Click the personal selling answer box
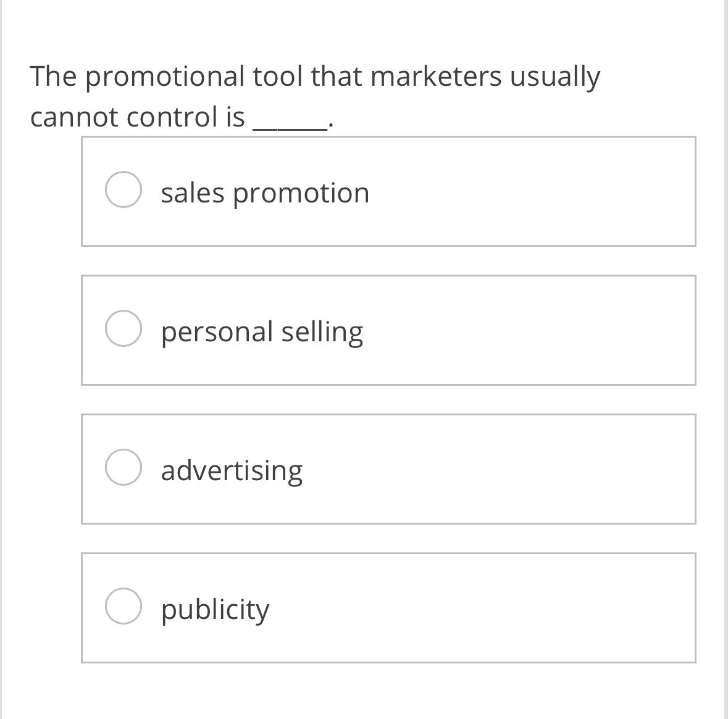The height and width of the screenshot is (719, 728). (x=388, y=330)
